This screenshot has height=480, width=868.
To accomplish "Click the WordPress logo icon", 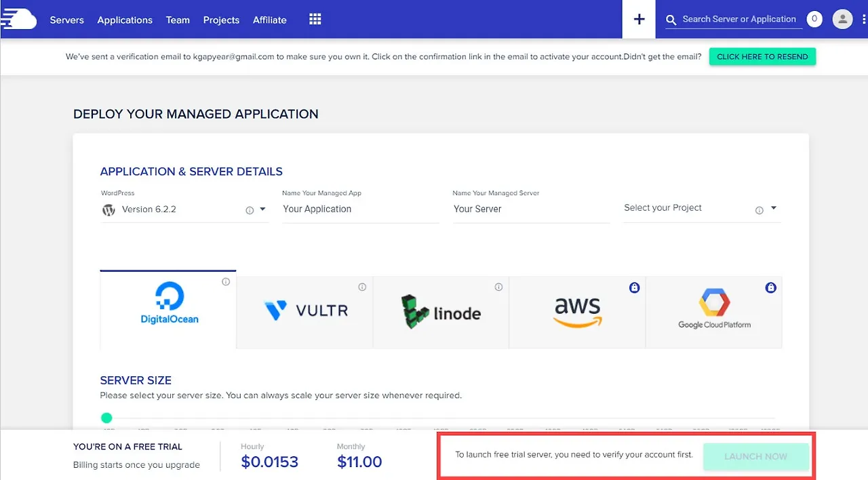I will 108,209.
